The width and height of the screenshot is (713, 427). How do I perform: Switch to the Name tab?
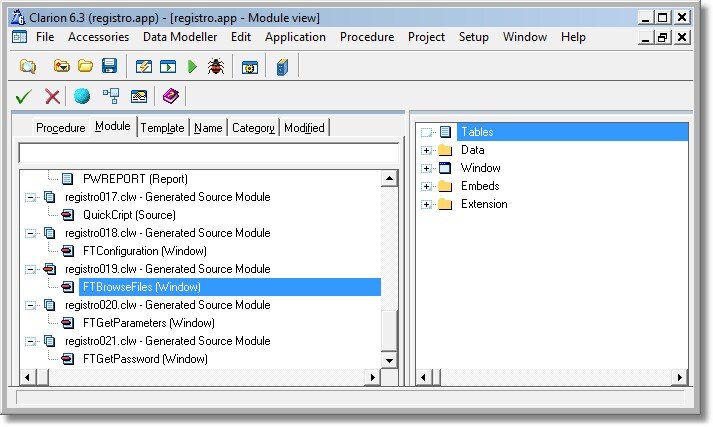click(x=208, y=128)
